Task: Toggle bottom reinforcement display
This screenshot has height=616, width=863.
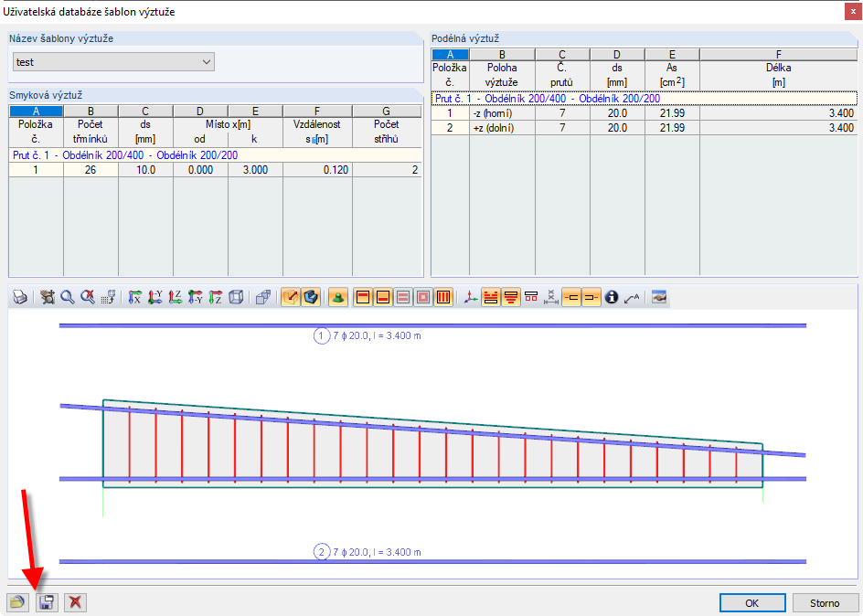Action: [x=383, y=298]
